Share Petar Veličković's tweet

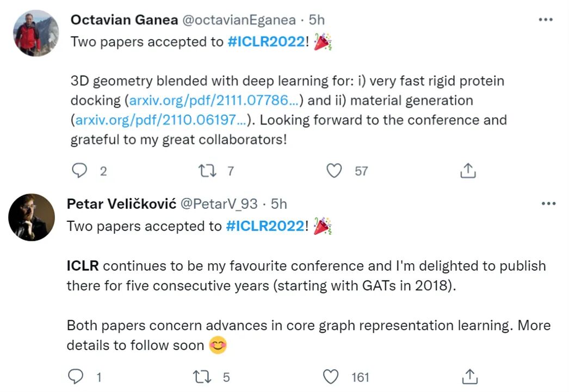(x=470, y=376)
